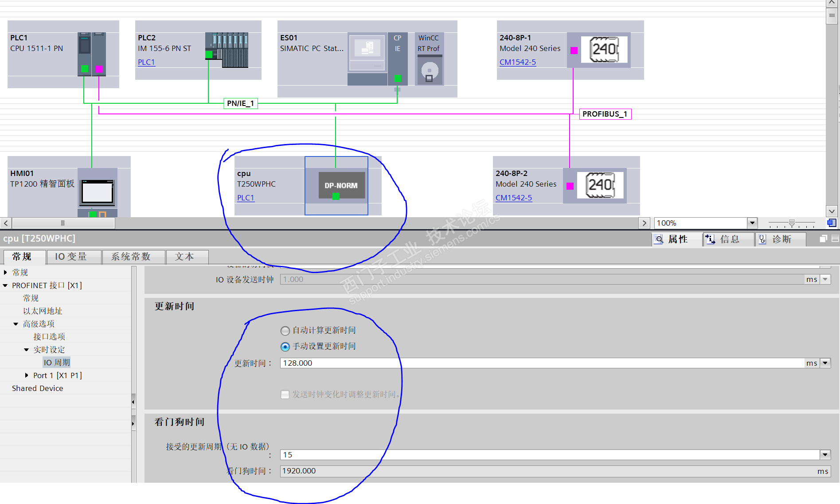Select the PLC2 IM 155-6 PN ST module icon
The image size is (840, 504).
(227, 50)
